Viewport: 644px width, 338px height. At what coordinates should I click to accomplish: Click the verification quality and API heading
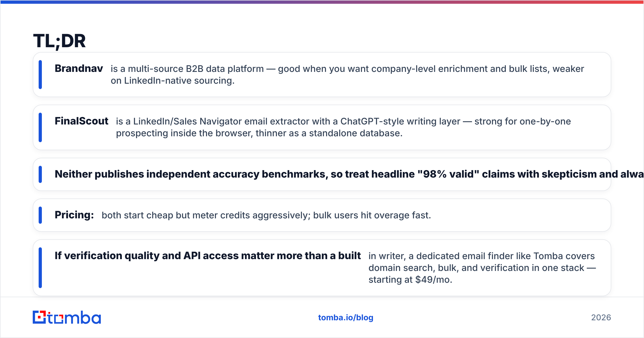point(208,256)
